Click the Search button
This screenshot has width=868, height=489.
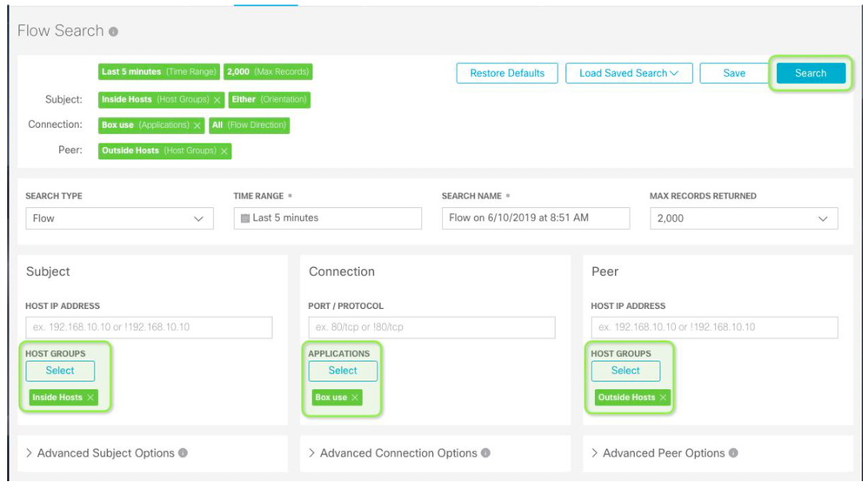811,73
